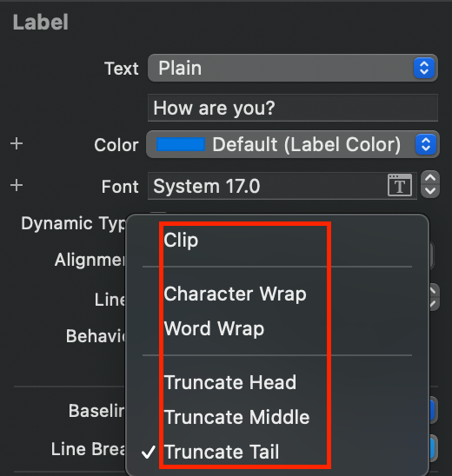
Task: Click the plus icon beside Font
Action: click(x=17, y=185)
